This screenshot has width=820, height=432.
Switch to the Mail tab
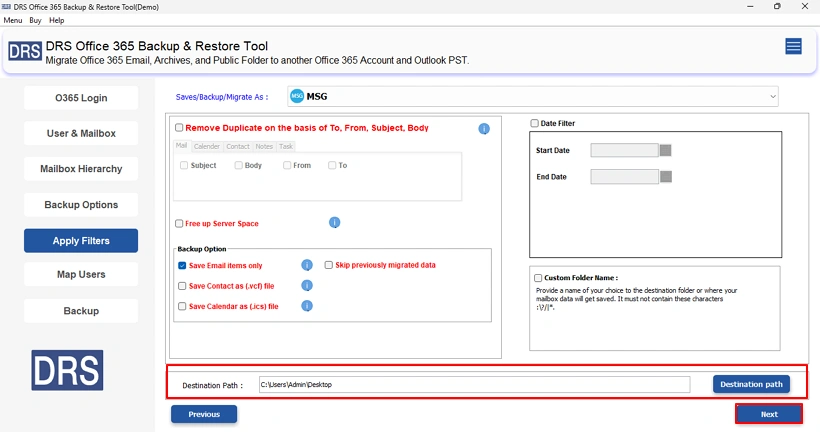[x=181, y=146]
